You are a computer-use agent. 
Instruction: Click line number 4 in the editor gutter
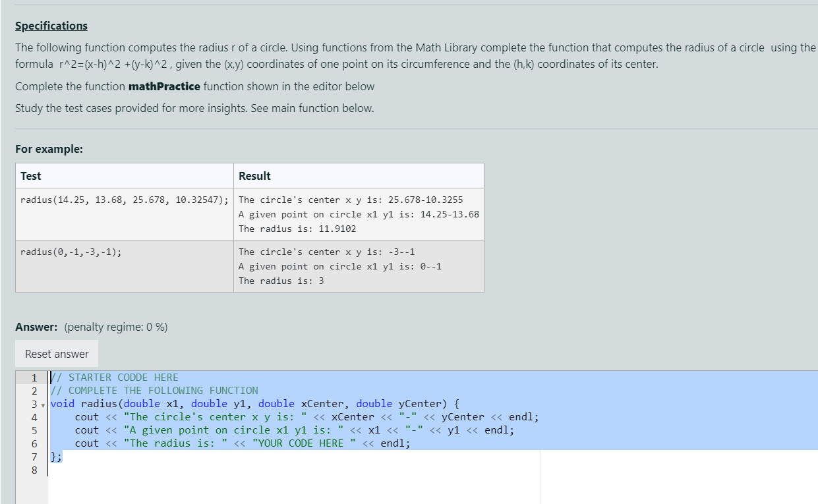33,416
